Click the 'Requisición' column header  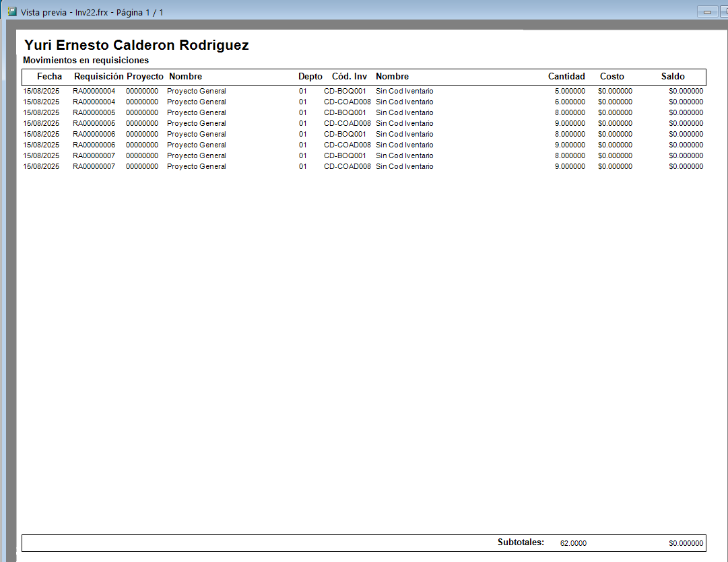pos(99,77)
